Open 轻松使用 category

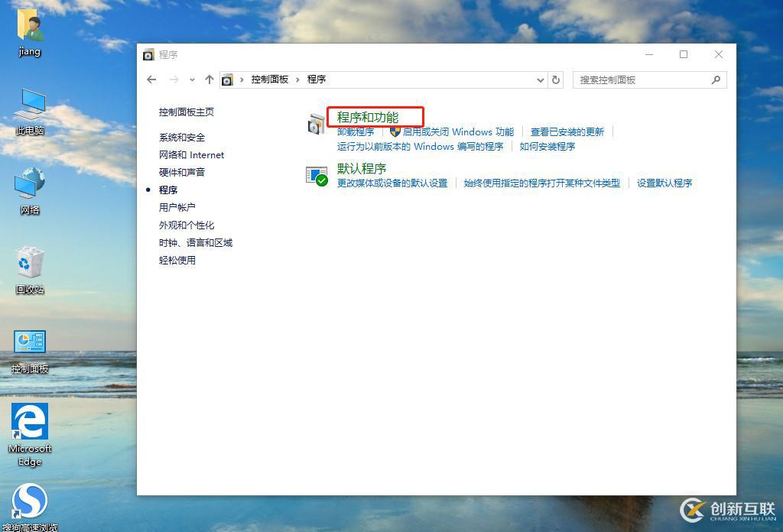pyautogui.click(x=177, y=261)
